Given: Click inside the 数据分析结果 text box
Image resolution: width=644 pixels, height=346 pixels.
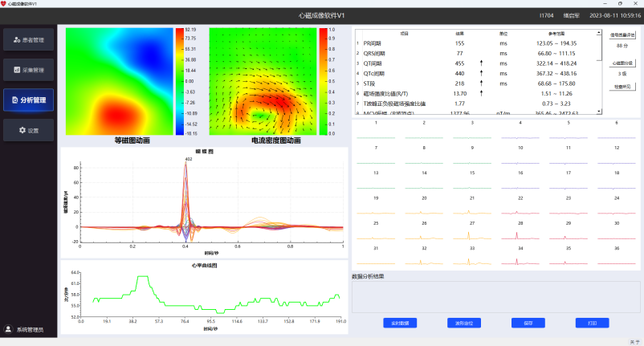Looking at the screenshot, I should [495, 297].
